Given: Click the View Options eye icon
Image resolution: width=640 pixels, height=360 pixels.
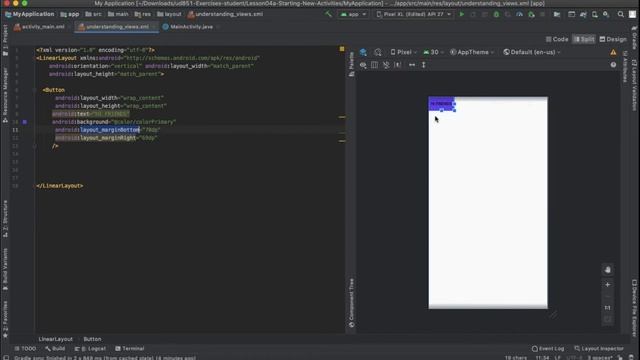Looking at the screenshot, I should point(363,65).
